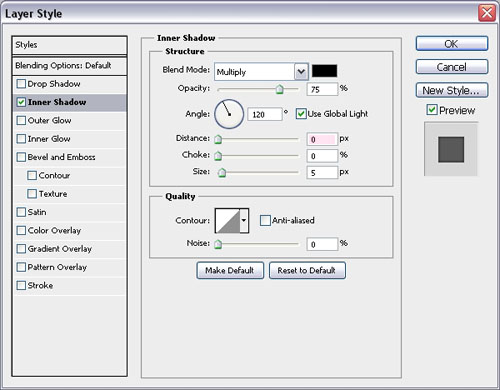Uncheck the Preview checkbox

point(432,110)
